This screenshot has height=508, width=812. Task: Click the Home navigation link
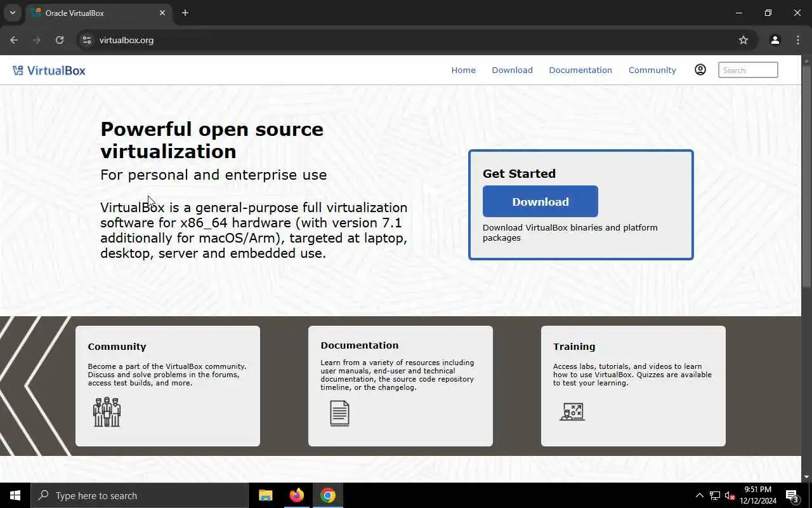click(463, 70)
